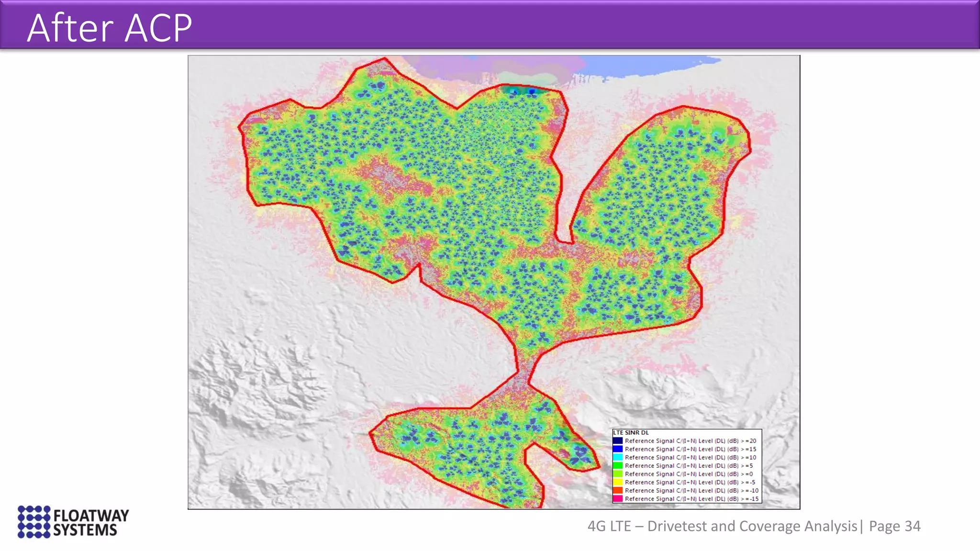Click the legend label ending in >=-15
This screenshot has height=551, width=980.
pos(691,499)
